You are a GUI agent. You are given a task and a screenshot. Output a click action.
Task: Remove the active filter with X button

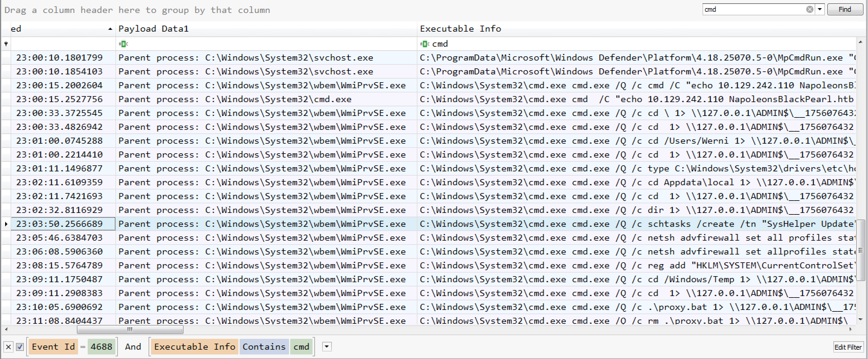pyautogui.click(x=9, y=347)
